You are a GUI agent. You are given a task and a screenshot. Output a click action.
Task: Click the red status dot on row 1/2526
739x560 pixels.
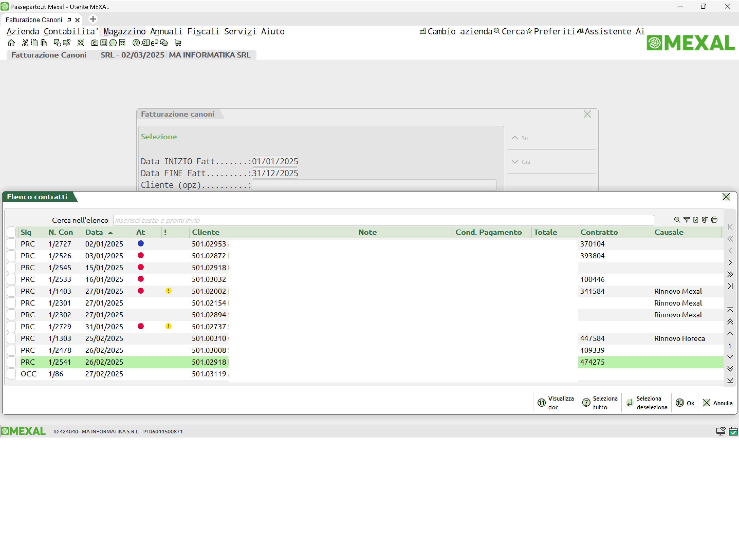click(x=141, y=255)
